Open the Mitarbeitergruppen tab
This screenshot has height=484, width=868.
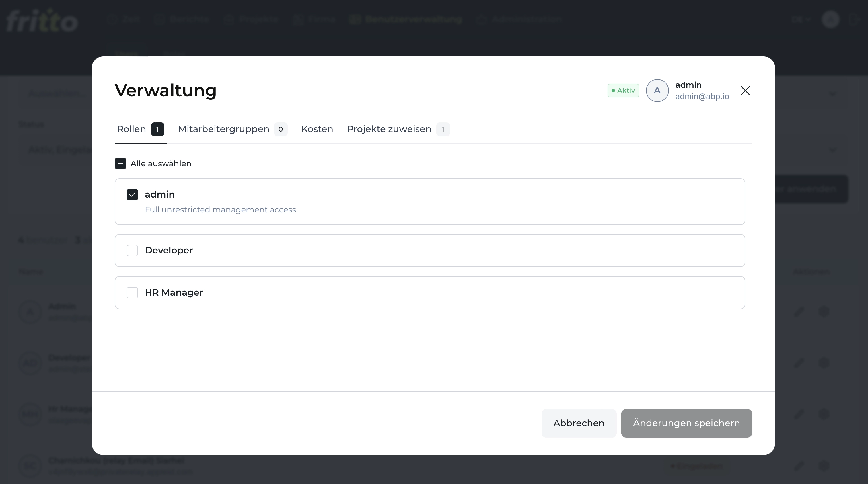coord(233,129)
